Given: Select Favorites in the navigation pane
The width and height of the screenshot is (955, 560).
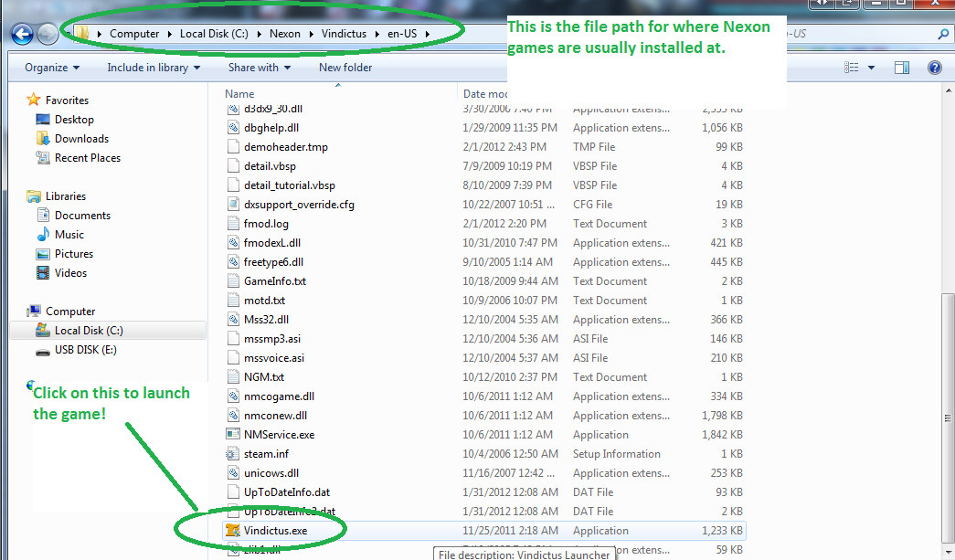Looking at the screenshot, I should click(67, 100).
